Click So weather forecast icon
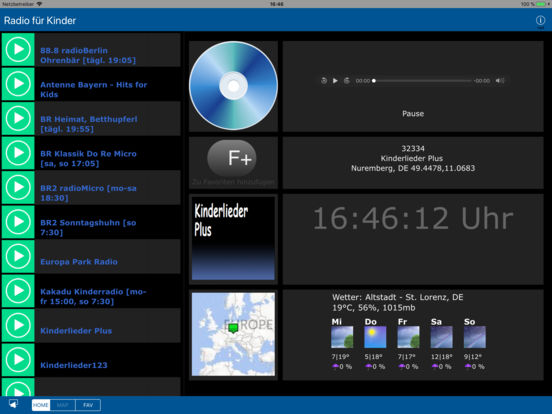The height and width of the screenshot is (414, 552). click(475, 337)
